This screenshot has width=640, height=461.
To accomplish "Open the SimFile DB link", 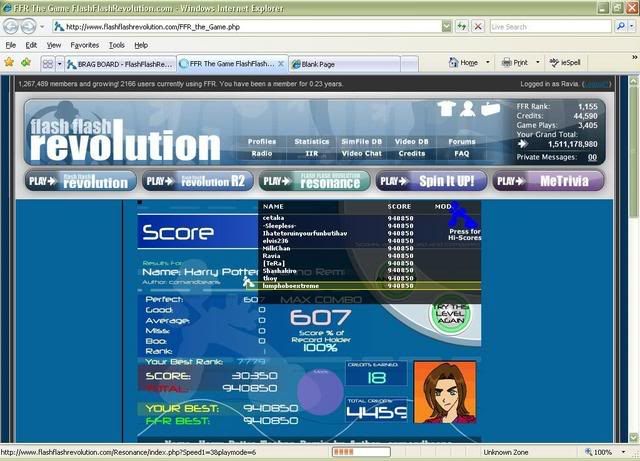I will pyautogui.click(x=360, y=142).
